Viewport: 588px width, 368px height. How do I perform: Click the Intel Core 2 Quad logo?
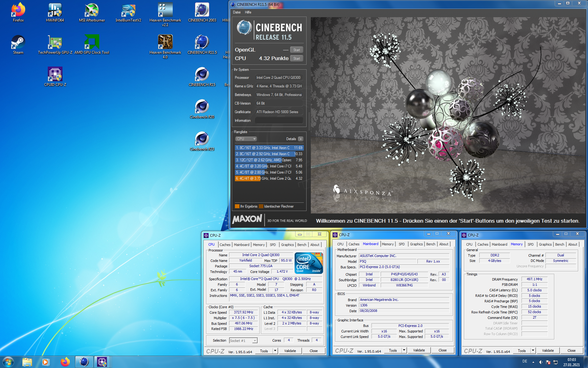click(x=309, y=263)
